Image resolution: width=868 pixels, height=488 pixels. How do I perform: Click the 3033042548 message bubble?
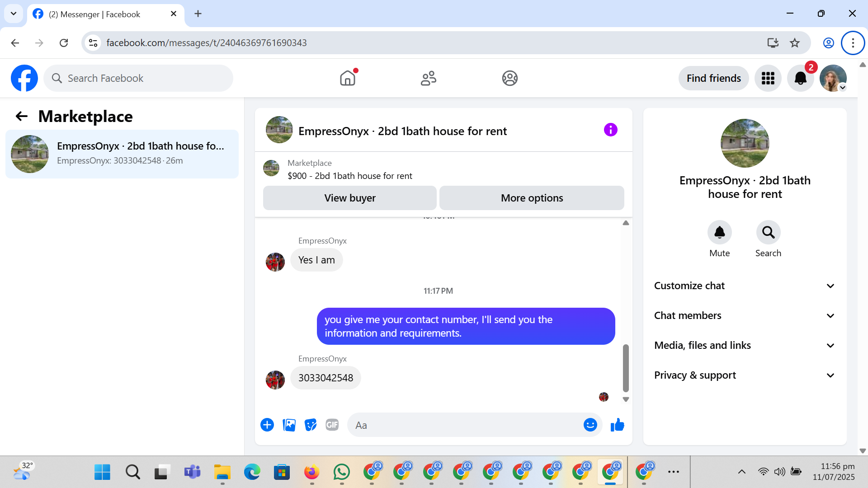point(325,378)
